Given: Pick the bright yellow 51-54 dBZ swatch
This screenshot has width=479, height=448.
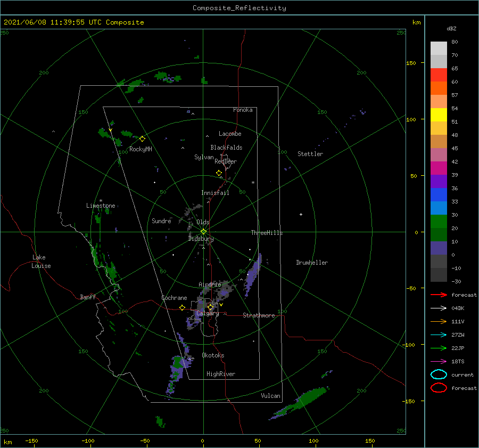Looking at the screenshot, I should coord(439,115).
